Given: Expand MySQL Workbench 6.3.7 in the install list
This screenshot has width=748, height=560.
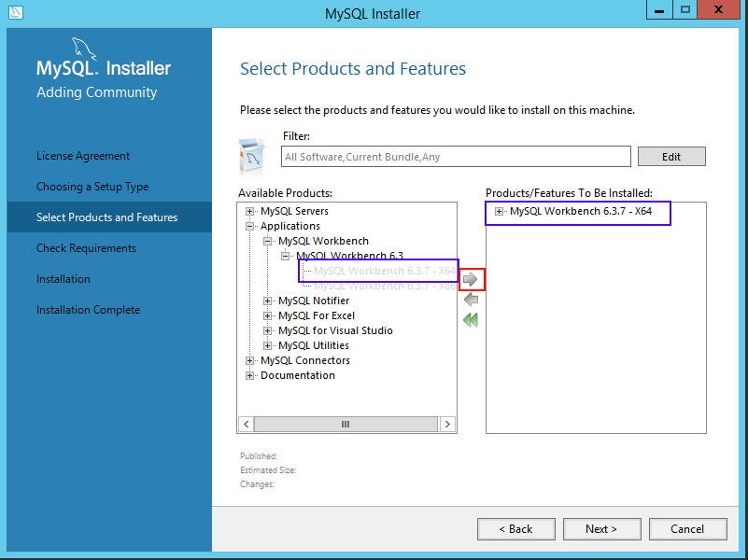Looking at the screenshot, I should pos(499,211).
